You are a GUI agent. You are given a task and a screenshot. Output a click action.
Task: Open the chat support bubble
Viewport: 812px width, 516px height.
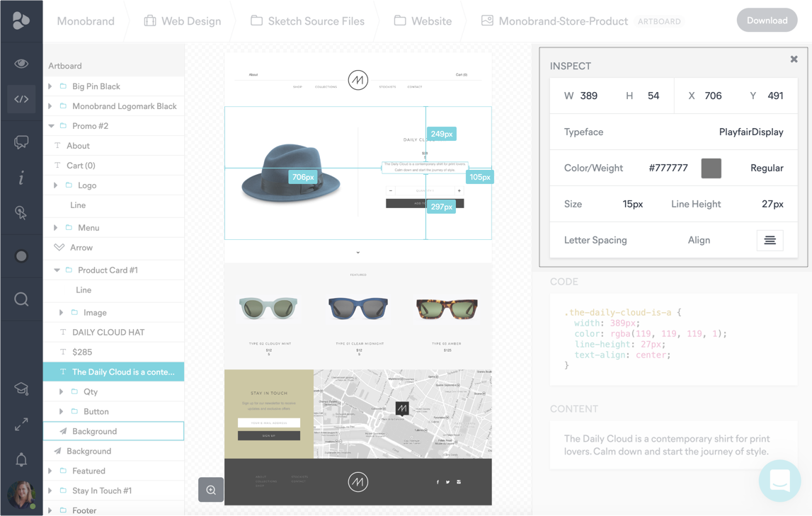(780, 481)
